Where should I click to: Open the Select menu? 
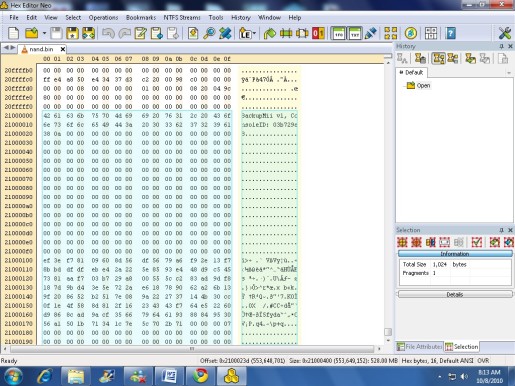pyautogui.click(x=73, y=17)
